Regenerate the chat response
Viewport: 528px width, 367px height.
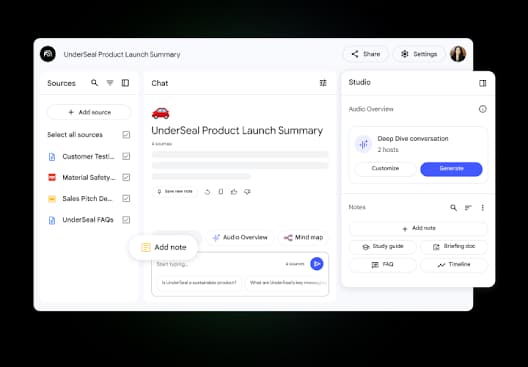207,192
